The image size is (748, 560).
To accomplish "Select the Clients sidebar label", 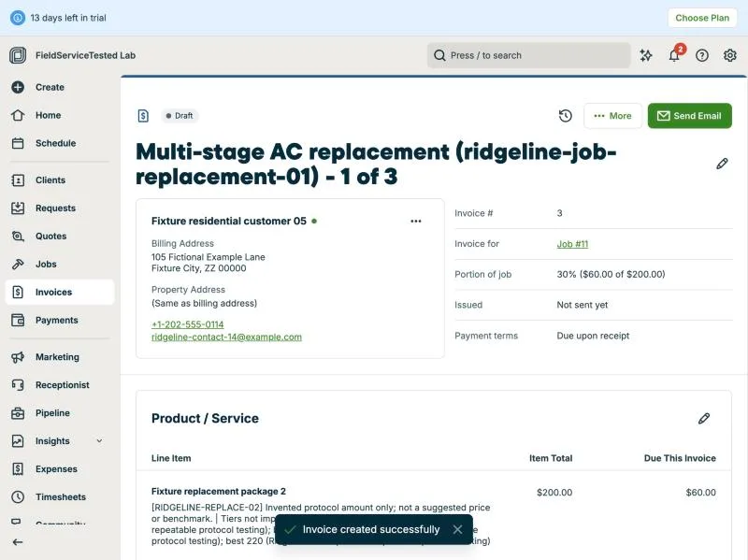I will 50,180.
